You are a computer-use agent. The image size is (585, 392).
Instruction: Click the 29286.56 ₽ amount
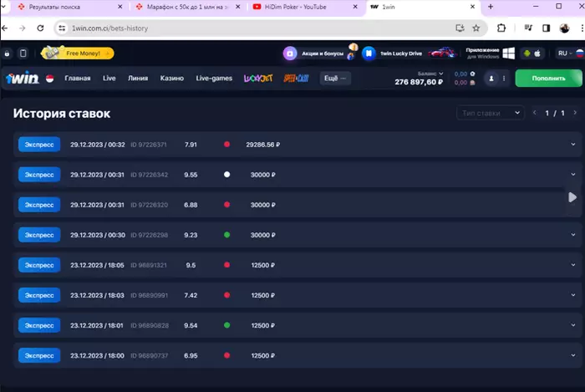[x=263, y=145]
